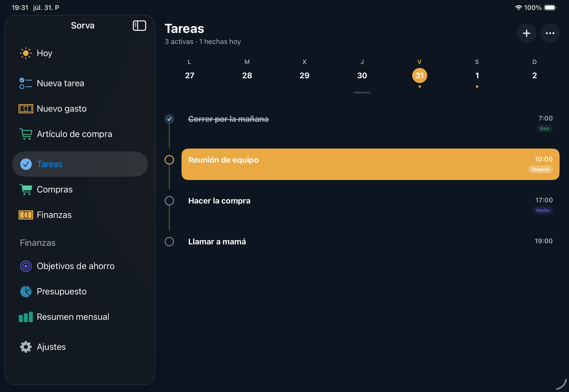Image resolution: width=569 pixels, height=392 pixels.
Task: Click the Tareas page heading
Action: tap(185, 29)
